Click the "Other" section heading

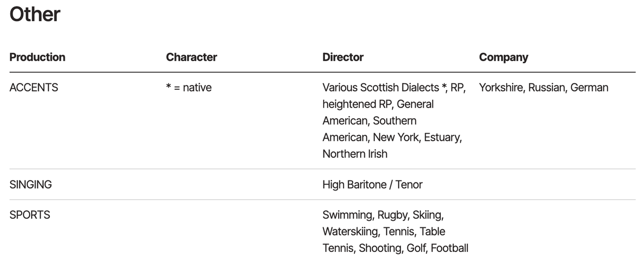[35, 14]
